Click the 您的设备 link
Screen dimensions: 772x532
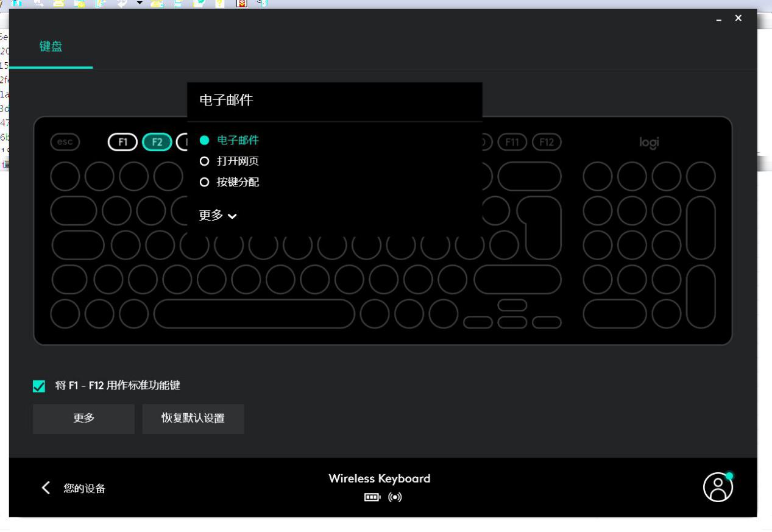coord(85,488)
